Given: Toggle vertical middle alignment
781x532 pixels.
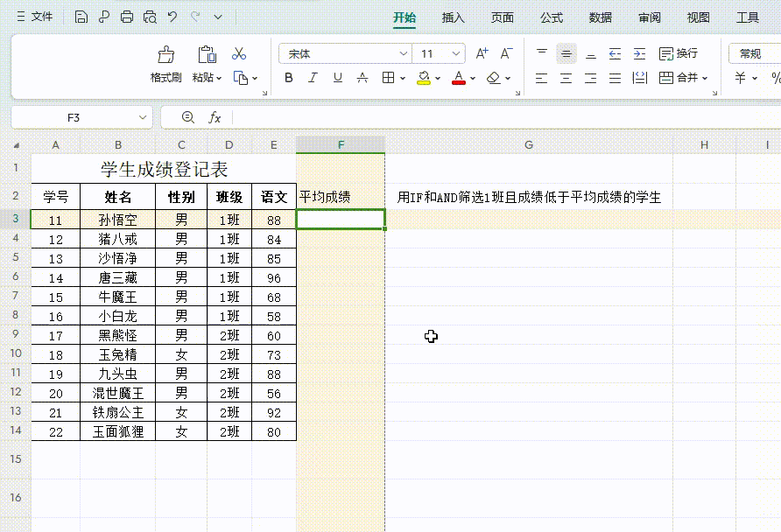Looking at the screenshot, I should tap(566, 53).
